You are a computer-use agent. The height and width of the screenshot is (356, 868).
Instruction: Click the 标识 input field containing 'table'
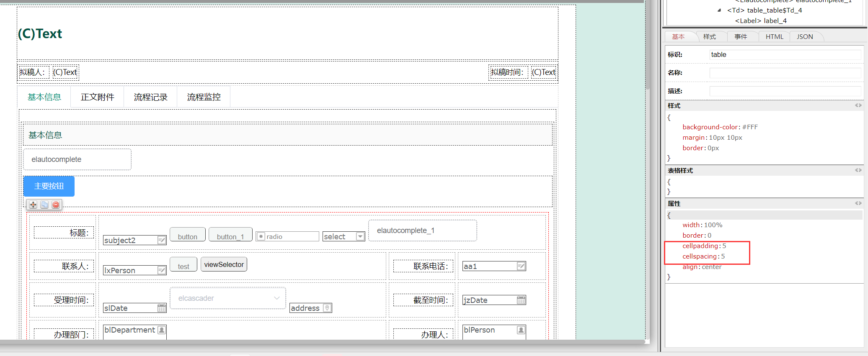pos(785,54)
